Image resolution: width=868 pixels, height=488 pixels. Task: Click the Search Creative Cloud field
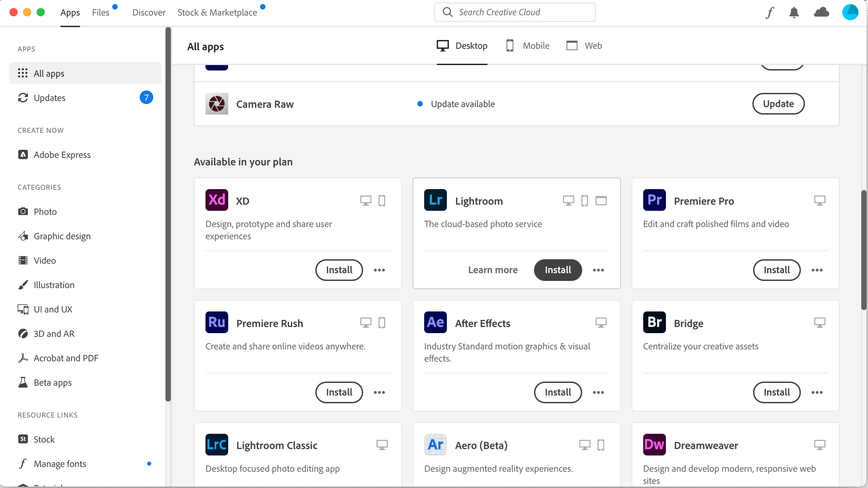515,12
